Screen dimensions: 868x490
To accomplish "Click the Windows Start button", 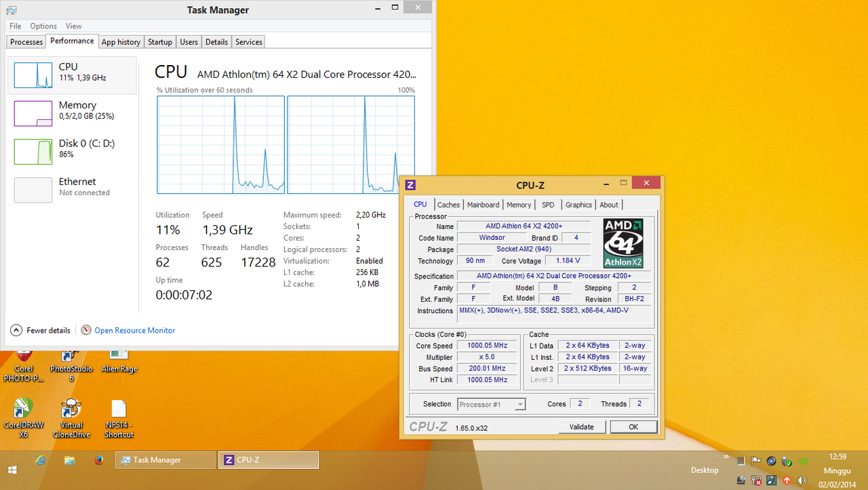I will coord(12,469).
